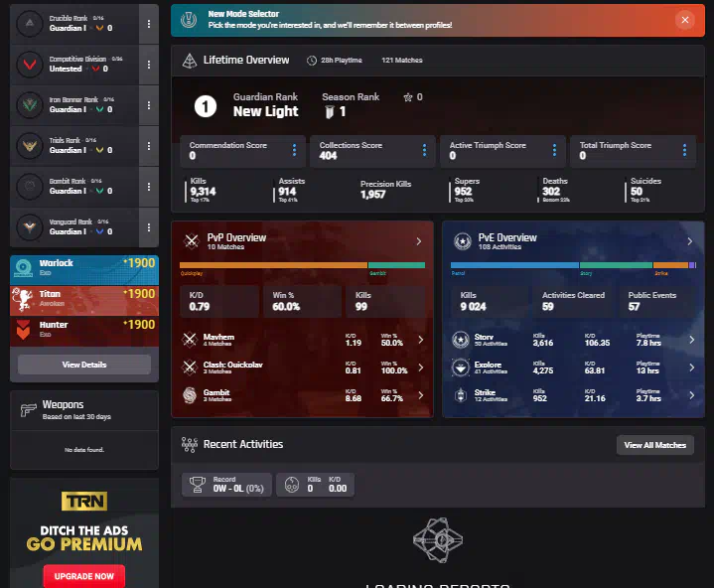This screenshot has height=588, width=714.
Task: Click the blue Patrol bar segment
Action: pos(514,265)
